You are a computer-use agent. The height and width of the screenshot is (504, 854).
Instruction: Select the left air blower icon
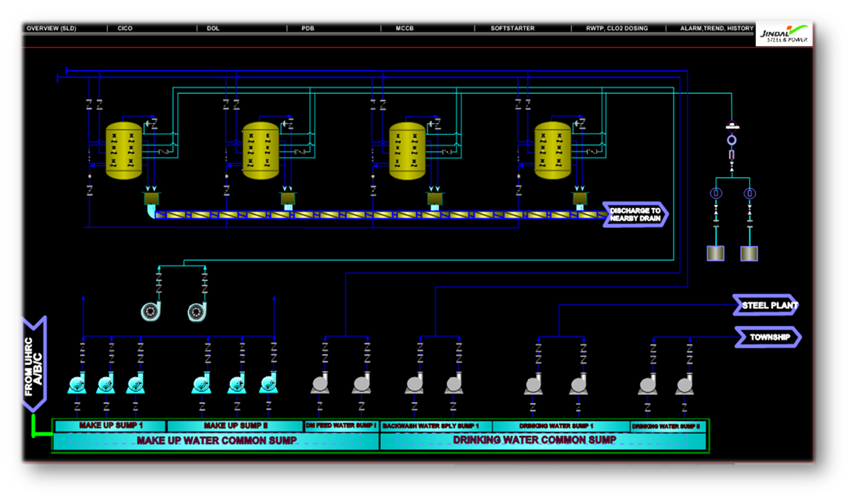click(151, 311)
